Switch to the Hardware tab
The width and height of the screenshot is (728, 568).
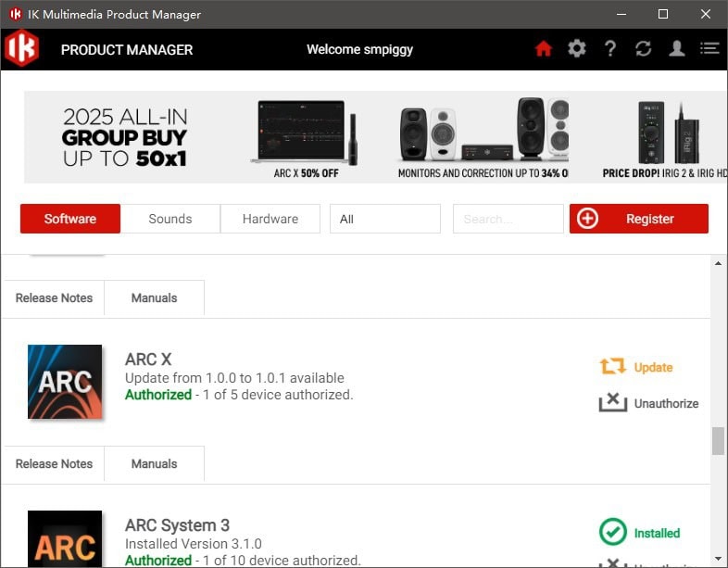coord(270,219)
